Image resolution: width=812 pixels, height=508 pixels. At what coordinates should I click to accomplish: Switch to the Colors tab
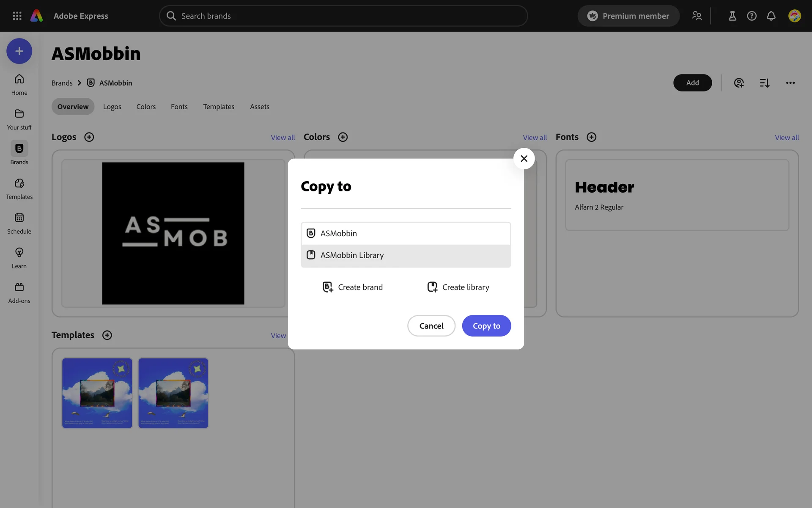click(x=146, y=107)
